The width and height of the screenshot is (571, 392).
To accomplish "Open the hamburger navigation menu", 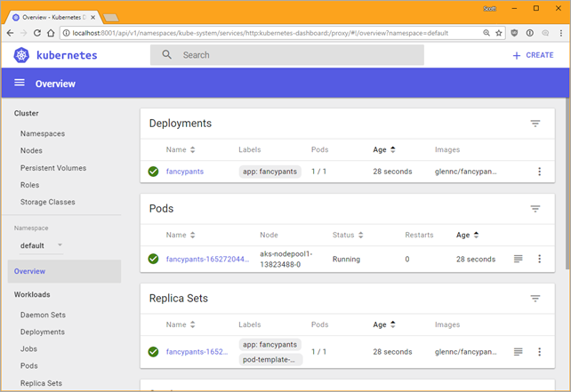I will [x=20, y=83].
